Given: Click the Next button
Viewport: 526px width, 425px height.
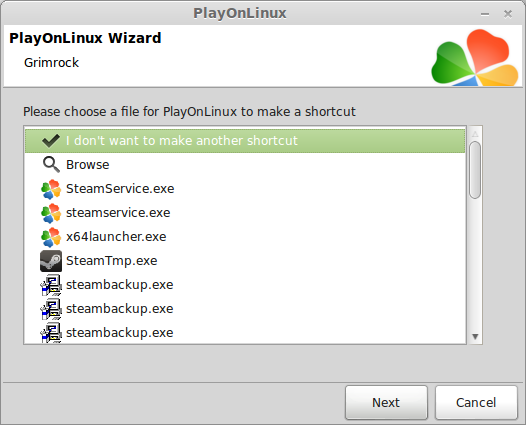Looking at the screenshot, I should pos(386,403).
